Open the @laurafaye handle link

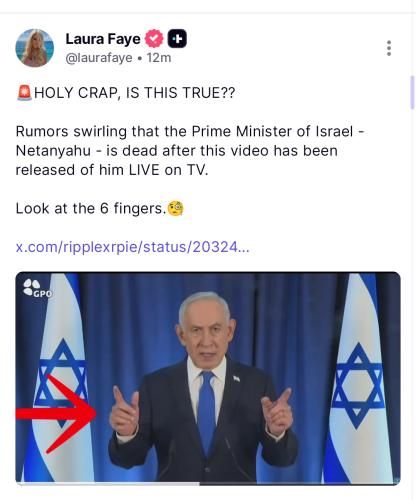[x=99, y=58]
